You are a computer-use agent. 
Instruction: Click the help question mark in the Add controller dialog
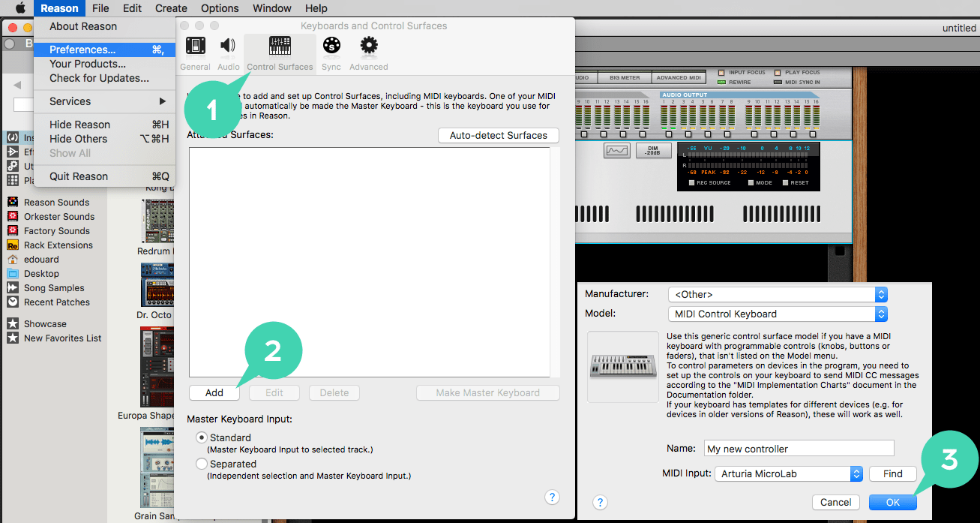pos(600,502)
